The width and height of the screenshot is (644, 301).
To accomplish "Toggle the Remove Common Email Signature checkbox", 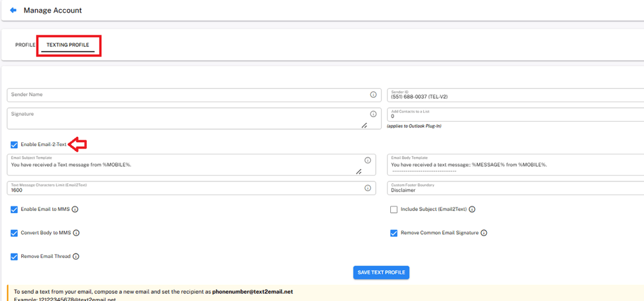I will pyautogui.click(x=393, y=233).
